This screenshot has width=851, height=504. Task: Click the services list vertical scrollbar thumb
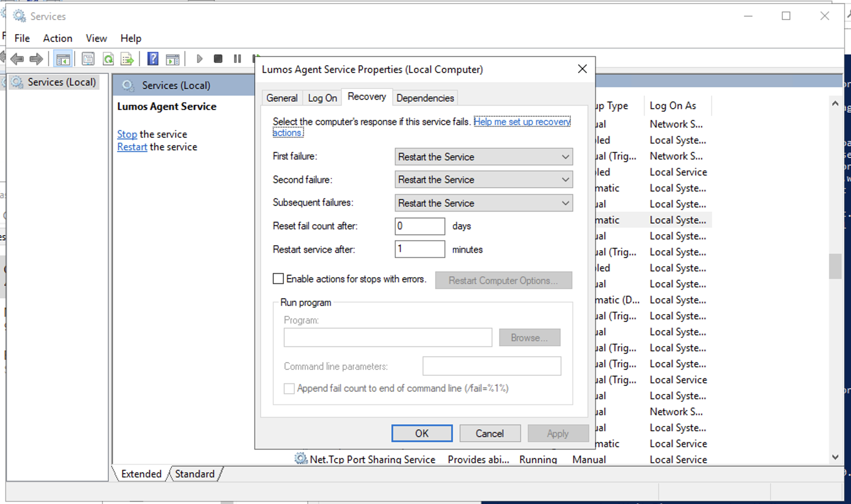coord(835,266)
